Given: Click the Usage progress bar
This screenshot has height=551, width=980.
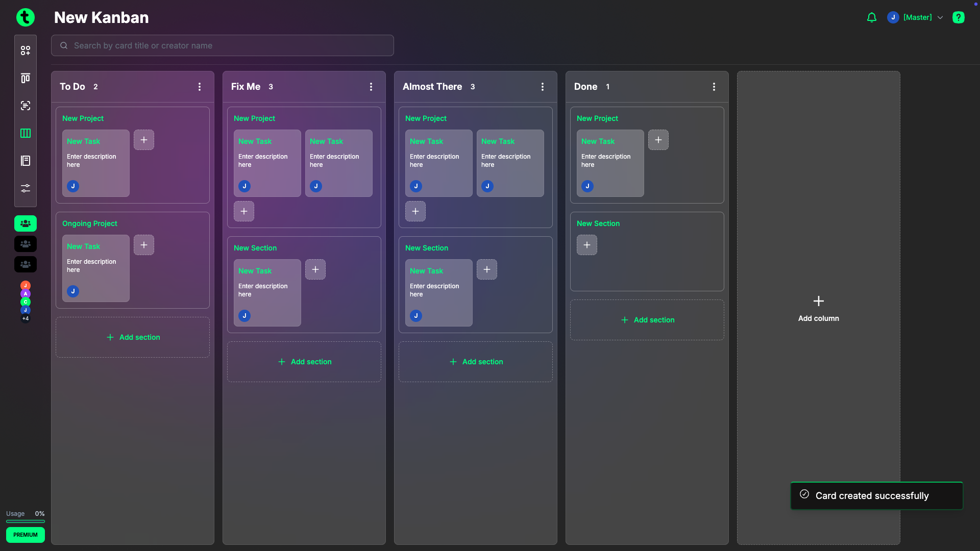Looking at the screenshot, I should 25,521.
